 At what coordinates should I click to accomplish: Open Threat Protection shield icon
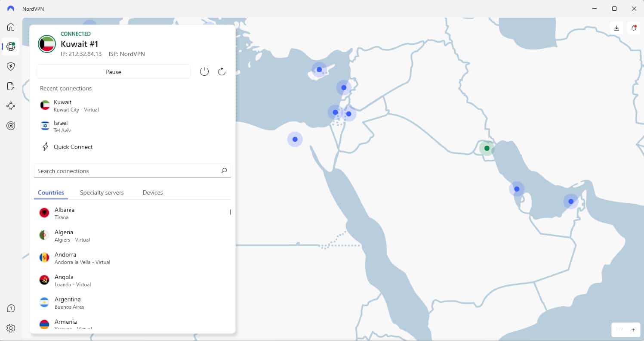[x=11, y=66]
